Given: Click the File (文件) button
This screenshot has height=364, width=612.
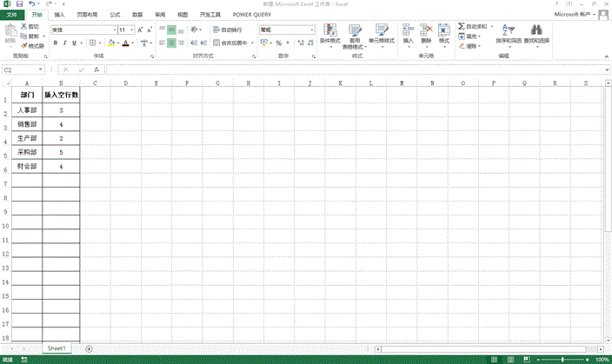Looking at the screenshot, I should [x=11, y=15].
